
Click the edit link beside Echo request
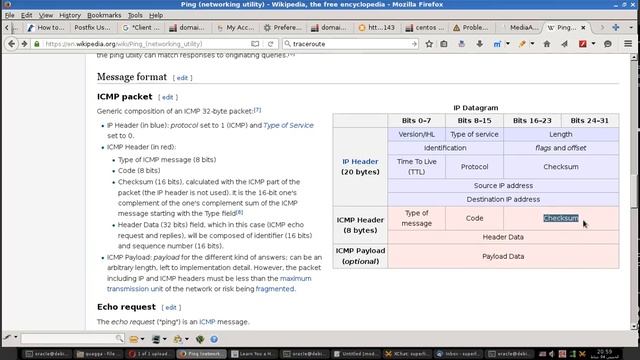[171, 307]
